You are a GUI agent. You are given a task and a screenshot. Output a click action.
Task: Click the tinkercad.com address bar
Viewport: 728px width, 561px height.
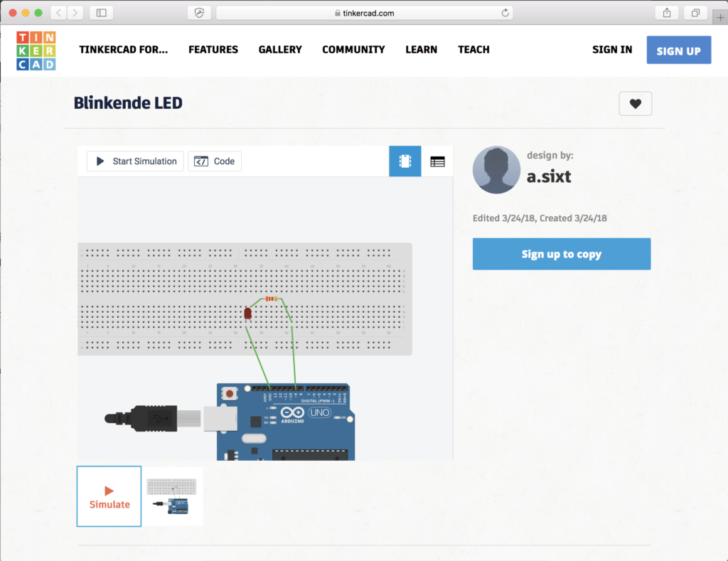[364, 13]
